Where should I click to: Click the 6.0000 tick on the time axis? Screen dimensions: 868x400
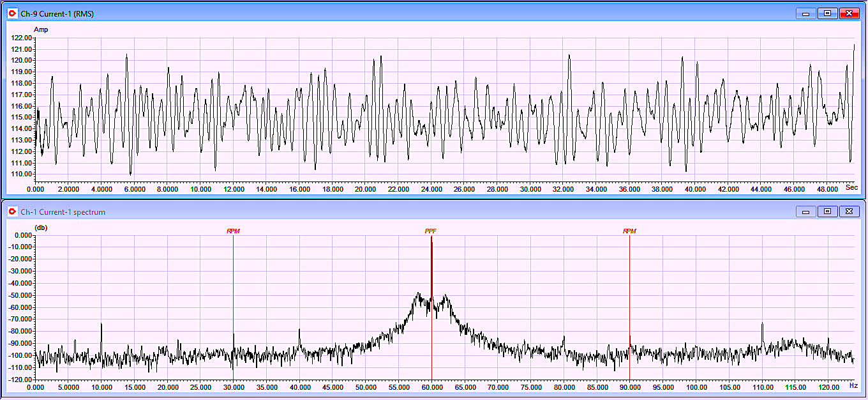click(135, 190)
